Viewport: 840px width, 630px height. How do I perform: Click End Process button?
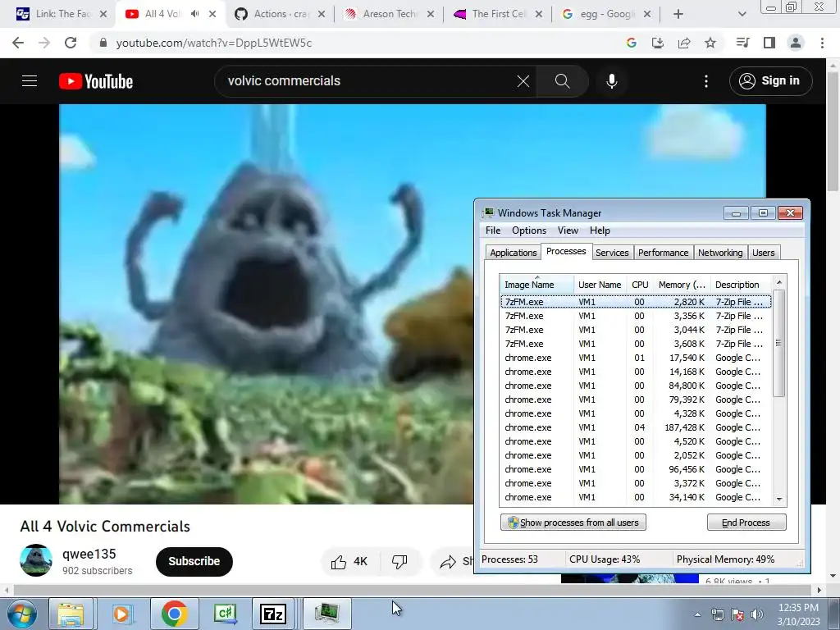coord(746,523)
